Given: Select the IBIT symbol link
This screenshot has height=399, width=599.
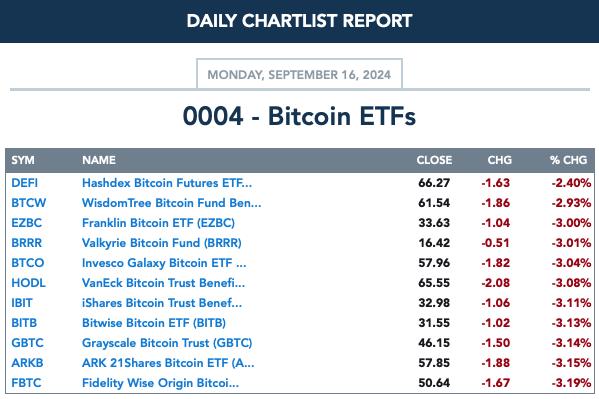Looking at the screenshot, I should pyautogui.click(x=22, y=303).
